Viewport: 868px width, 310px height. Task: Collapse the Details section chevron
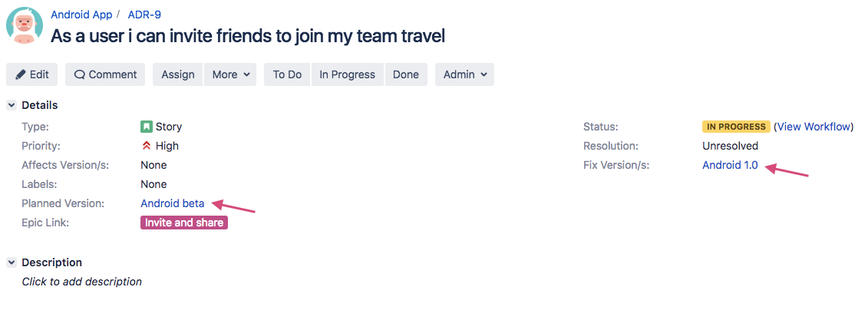click(x=12, y=105)
